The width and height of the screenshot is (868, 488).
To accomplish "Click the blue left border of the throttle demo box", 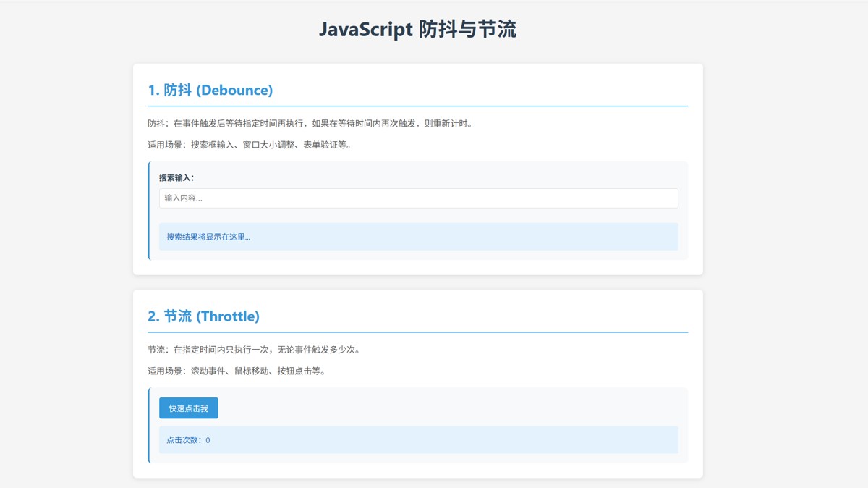I will 149,426.
